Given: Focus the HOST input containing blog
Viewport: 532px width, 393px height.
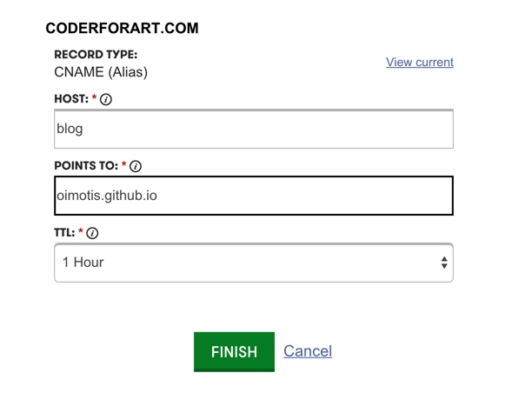Looking at the screenshot, I should tap(253, 130).
